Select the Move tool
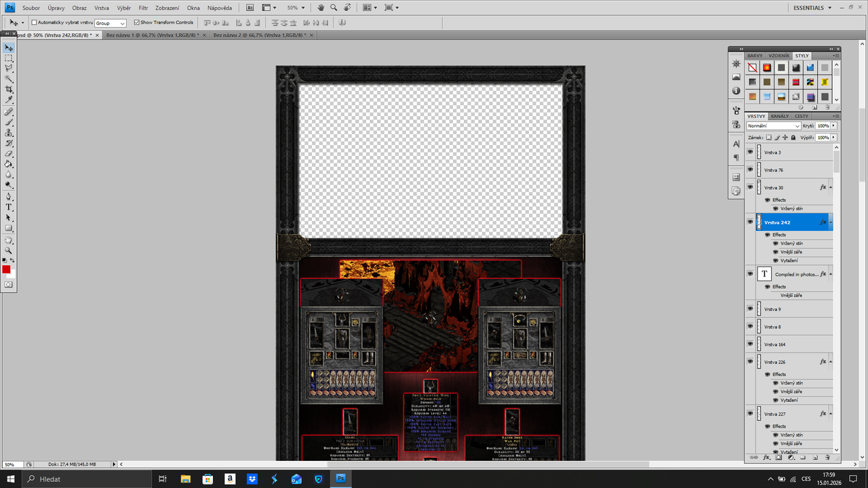The height and width of the screenshot is (488, 868). tap(9, 48)
